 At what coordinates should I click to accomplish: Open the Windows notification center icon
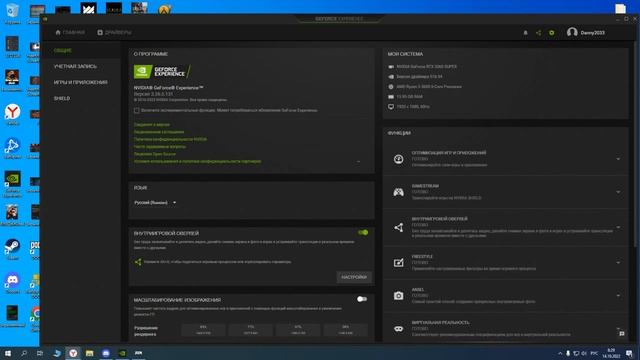tap(629, 353)
